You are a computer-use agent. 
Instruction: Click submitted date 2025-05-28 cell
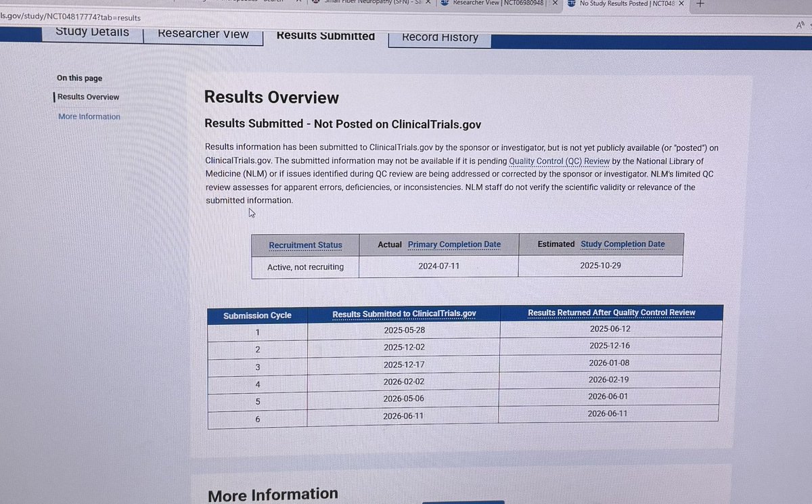click(404, 331)
